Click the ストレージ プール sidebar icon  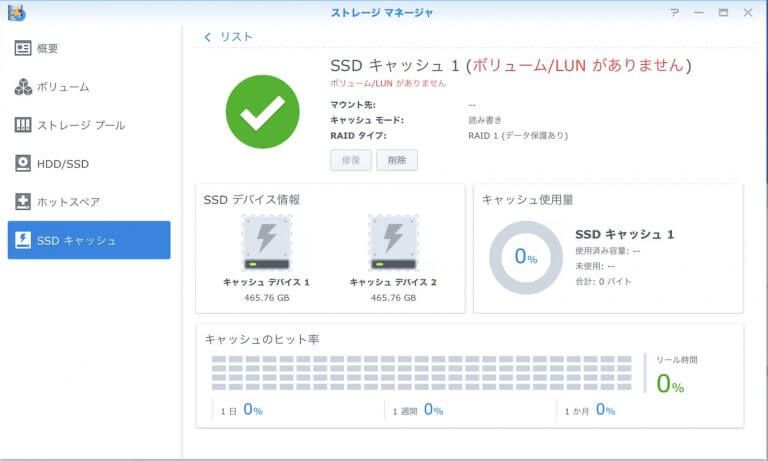coord(23,125)
